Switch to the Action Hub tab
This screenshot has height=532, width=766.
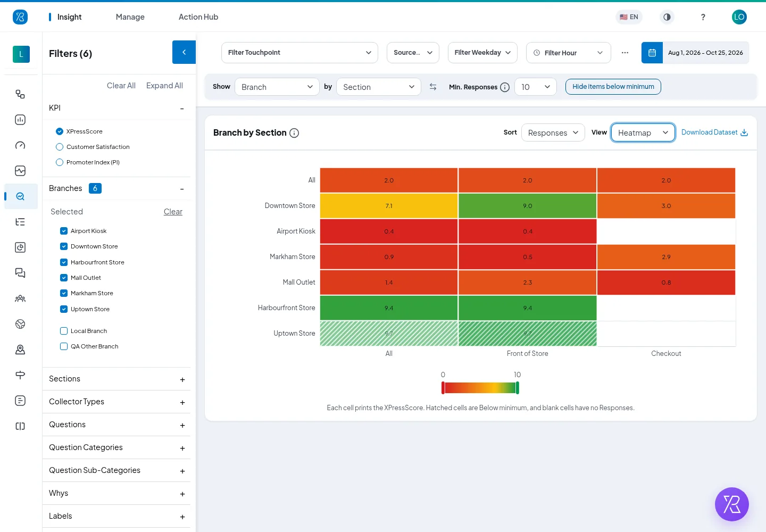[198, 17]
